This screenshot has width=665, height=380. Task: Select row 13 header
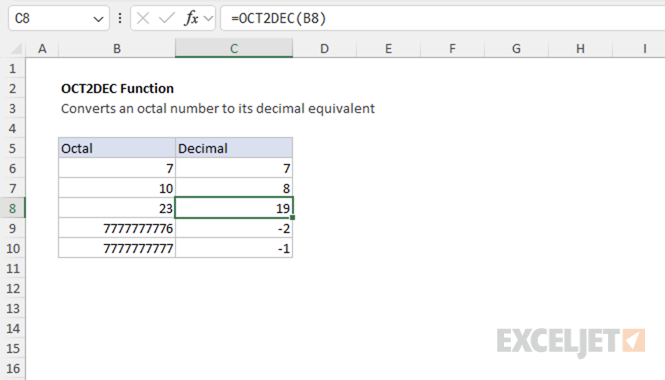[13, 308]
